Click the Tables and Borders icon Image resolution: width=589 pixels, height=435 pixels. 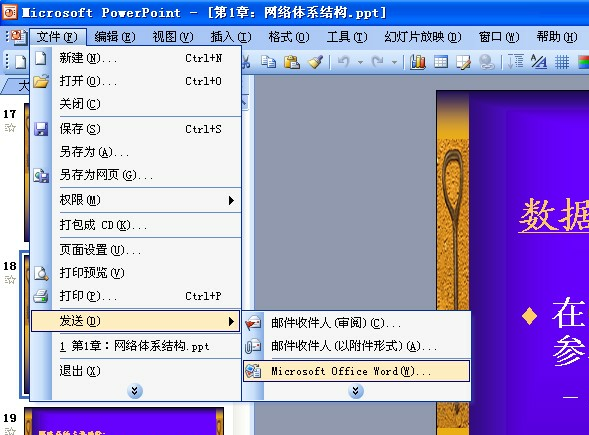pyautogui.click(x=464, y=62)
